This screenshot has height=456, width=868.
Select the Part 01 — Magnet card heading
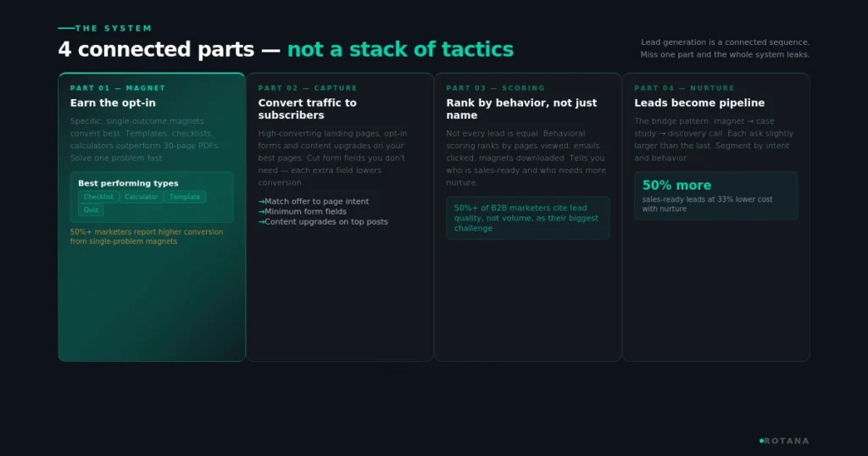118,88
